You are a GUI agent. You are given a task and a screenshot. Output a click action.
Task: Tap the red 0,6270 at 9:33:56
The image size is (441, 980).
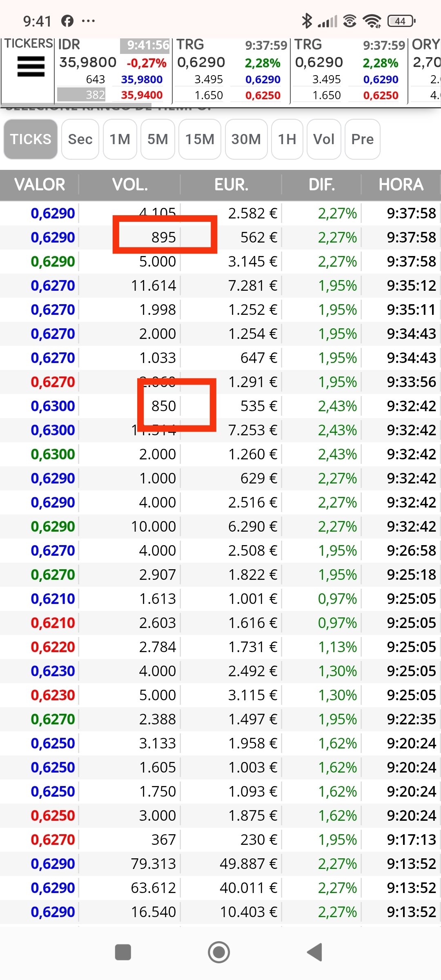[x=53, y=382]
